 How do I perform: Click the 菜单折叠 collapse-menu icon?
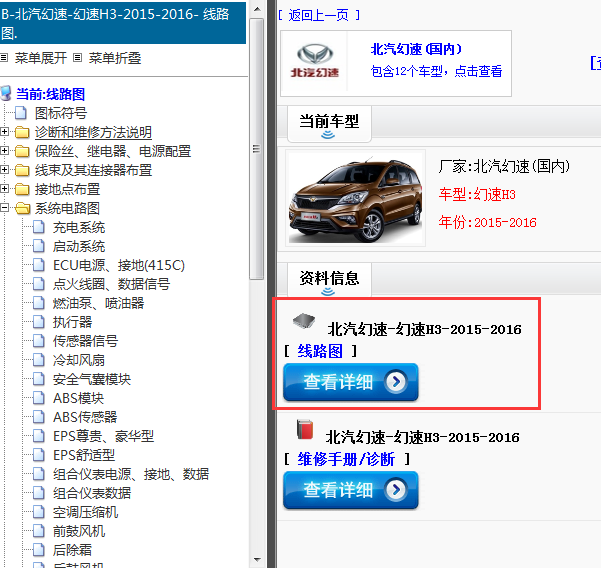77,58
